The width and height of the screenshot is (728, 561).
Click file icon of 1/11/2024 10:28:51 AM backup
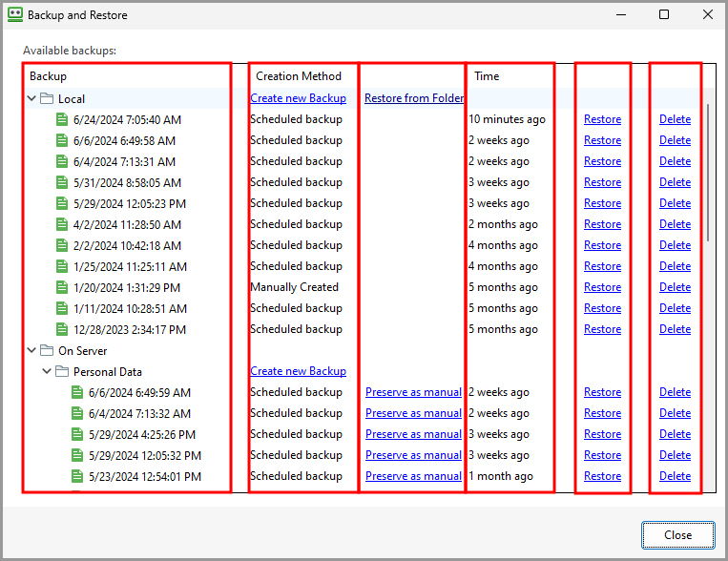pyautogui.click(x=62, y=308)
